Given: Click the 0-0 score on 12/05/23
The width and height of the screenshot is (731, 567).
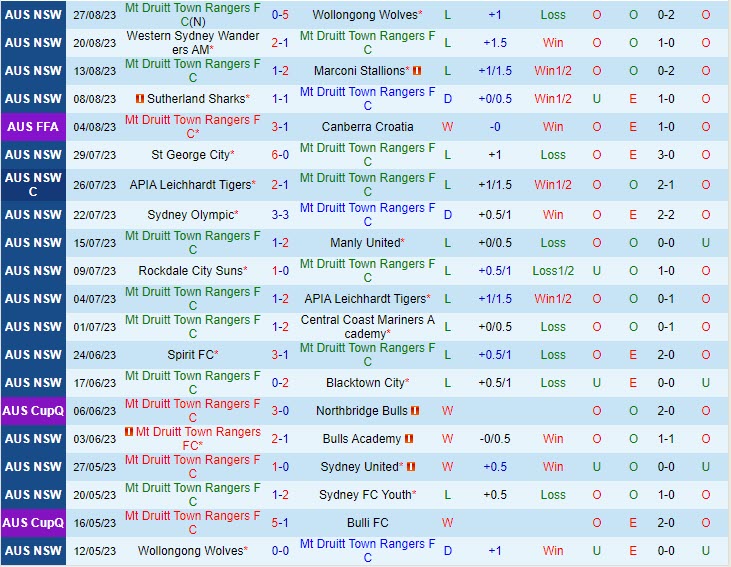Looking at the screenshot, I should (x=280, y=551).
